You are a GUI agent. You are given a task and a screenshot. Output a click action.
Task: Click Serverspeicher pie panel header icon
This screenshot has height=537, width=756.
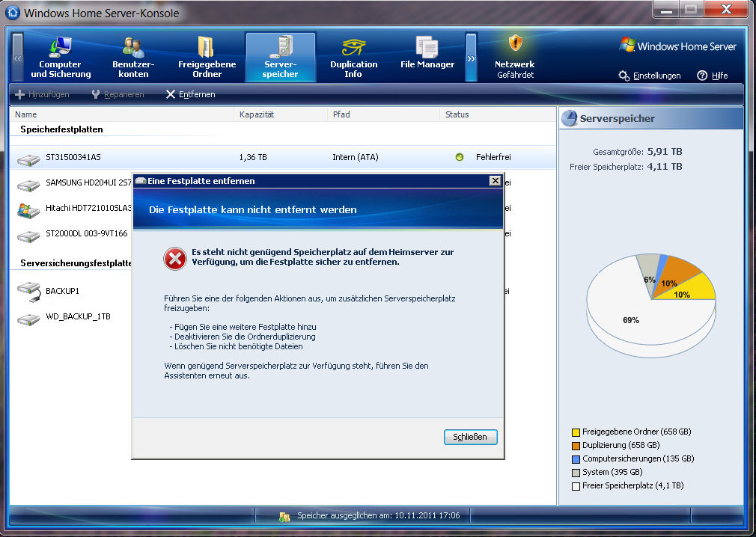click(x=570, y=118)
